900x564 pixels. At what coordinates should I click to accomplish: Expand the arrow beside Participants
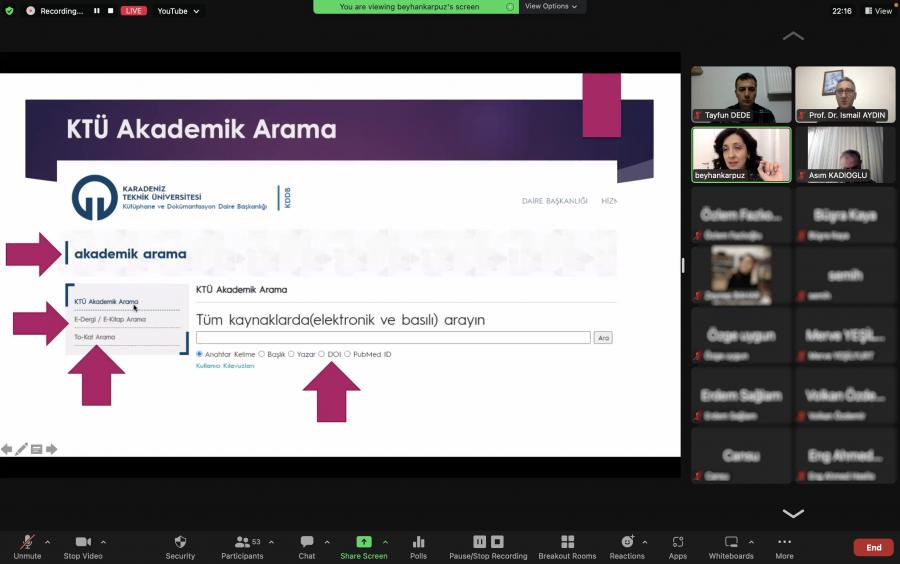click(271, 542)
